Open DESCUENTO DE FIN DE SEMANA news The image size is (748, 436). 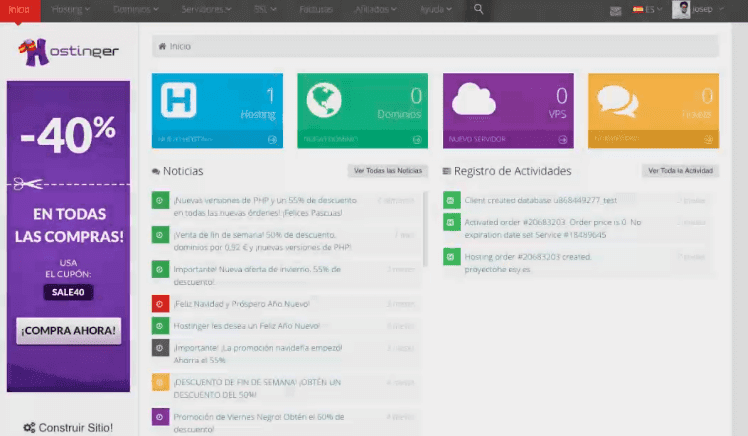257,388
